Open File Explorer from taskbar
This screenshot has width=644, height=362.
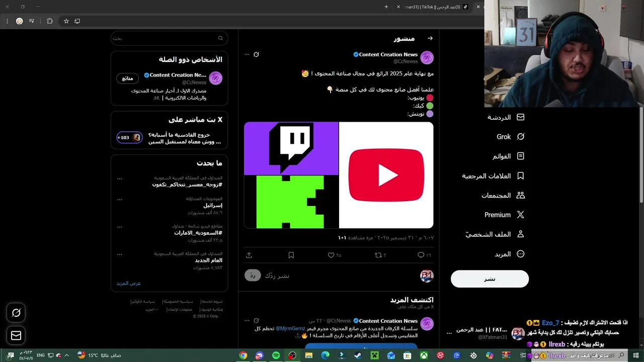click(x=308, y=355)
